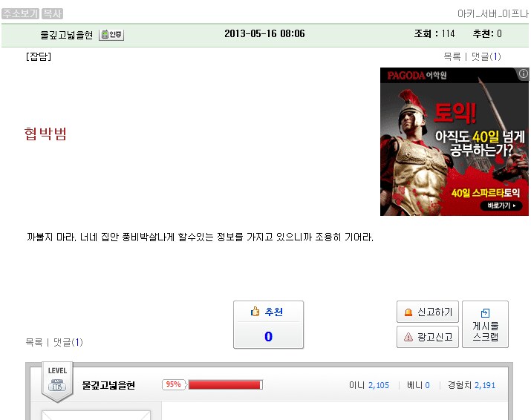Open the 이니 2,105 points value

[x=379, y=385]
